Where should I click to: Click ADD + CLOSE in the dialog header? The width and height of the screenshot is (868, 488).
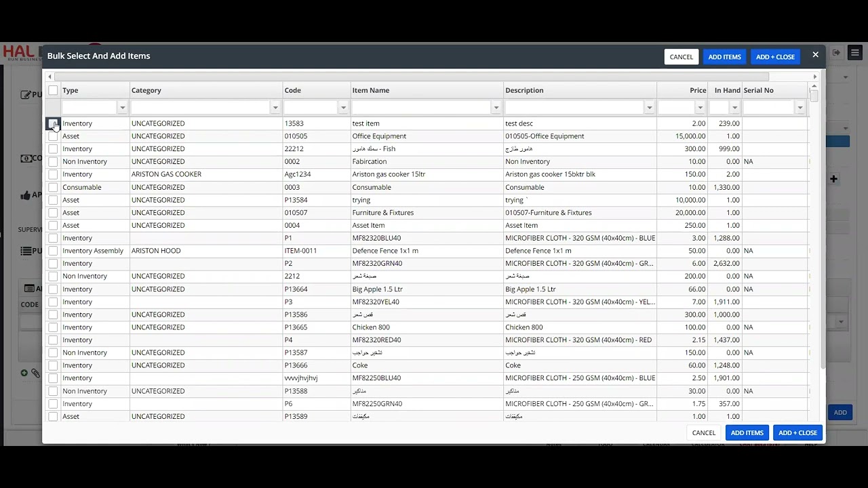[775, 57]
